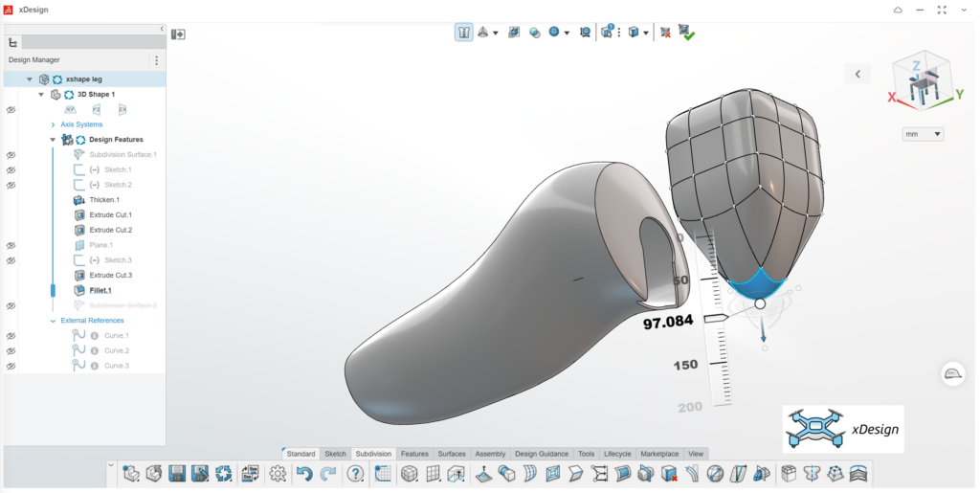Switch to the Features tab

414,454
